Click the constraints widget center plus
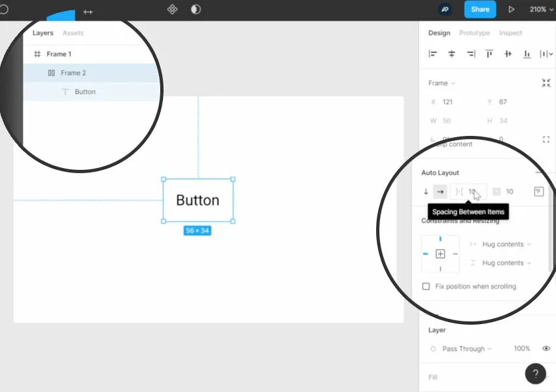The height and width of the screenshot is (392, 556). pos(440,254)
